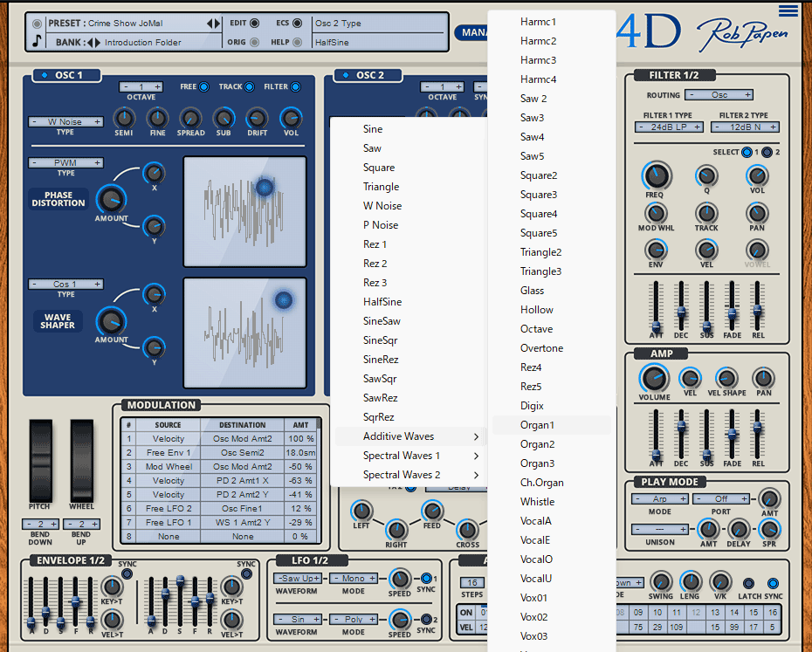Click the Amp VEL SHAPE knob
This screenshot has width=812, height=652.
tap(726, 378)
